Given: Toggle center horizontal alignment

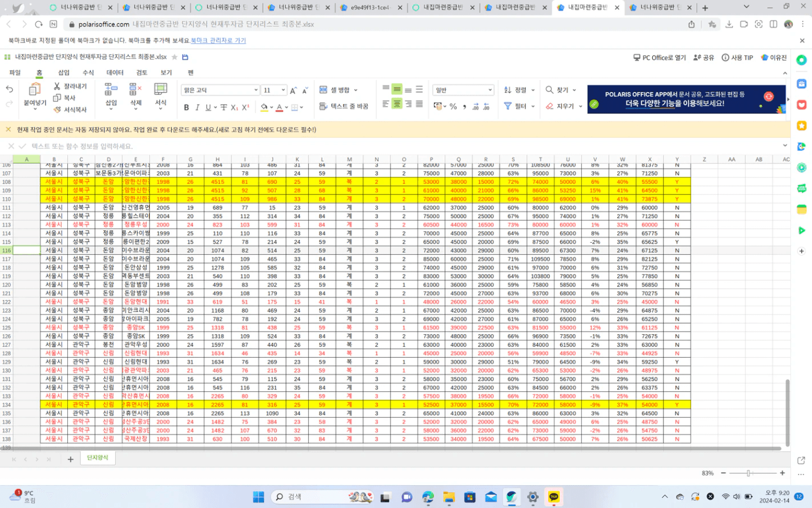Looking at the screenshot, I should pyautogui.click(x=397, y=104).
